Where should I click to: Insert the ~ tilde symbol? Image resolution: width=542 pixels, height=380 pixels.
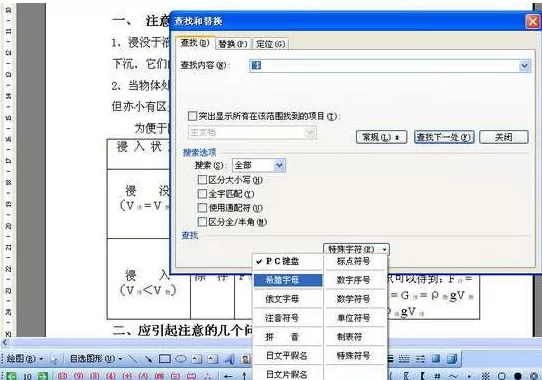(453, 376)
